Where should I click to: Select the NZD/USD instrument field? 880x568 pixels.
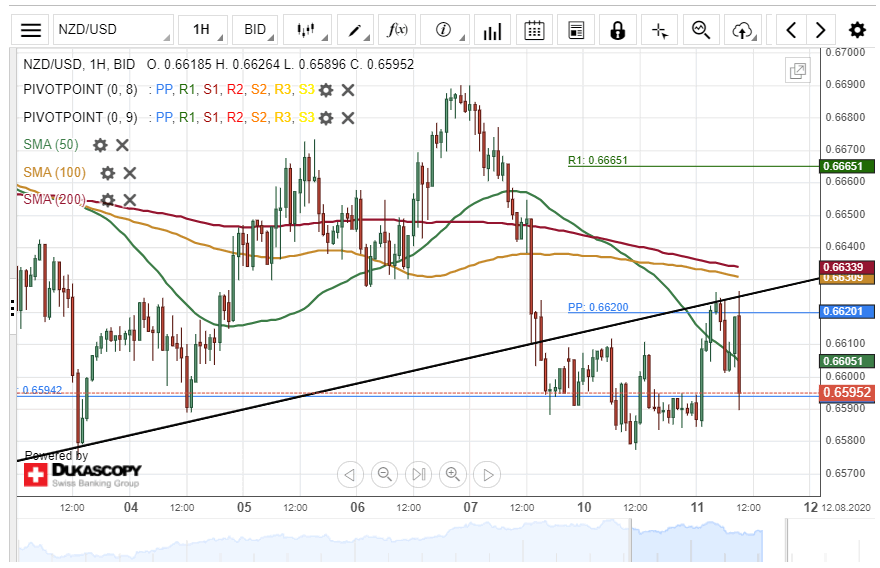pyautogui.click(x=113, y=30)
